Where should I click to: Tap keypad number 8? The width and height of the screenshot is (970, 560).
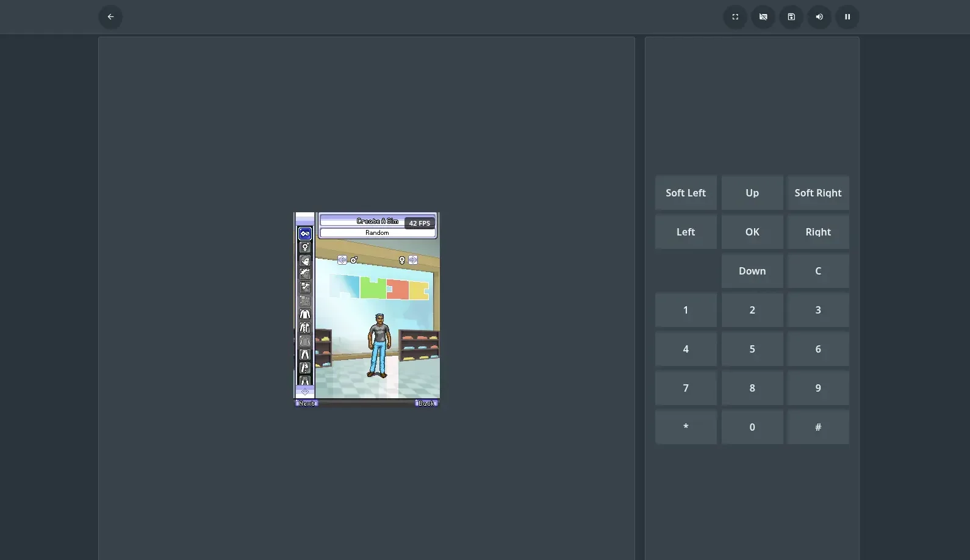pos(752,388)
